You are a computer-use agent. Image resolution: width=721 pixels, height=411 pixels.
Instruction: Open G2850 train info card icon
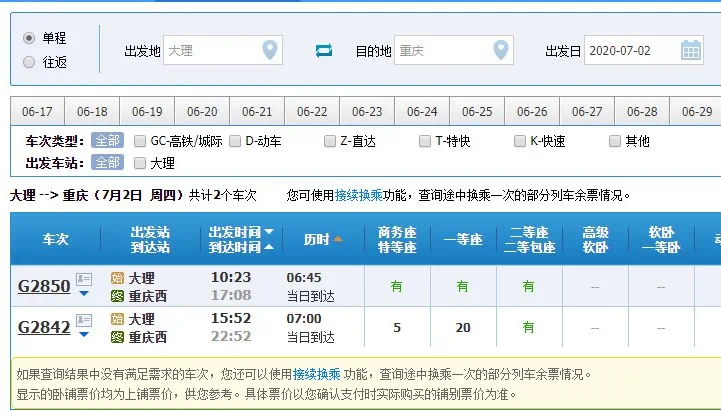84,279
